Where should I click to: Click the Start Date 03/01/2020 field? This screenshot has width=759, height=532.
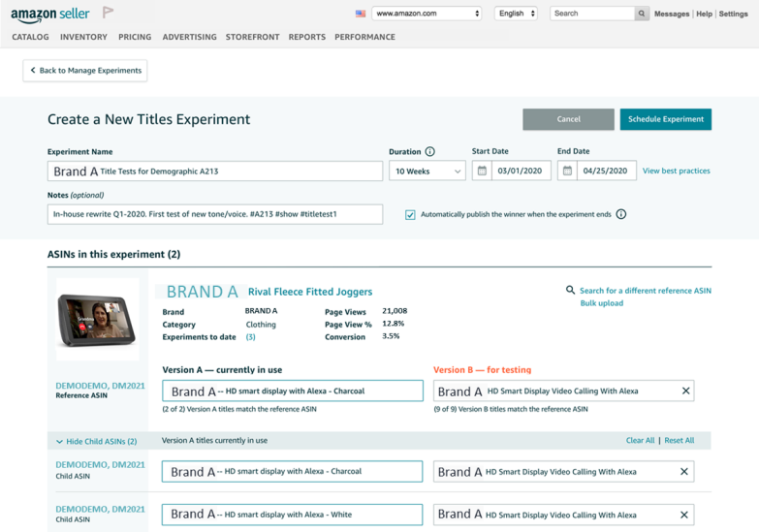point(521,171)
